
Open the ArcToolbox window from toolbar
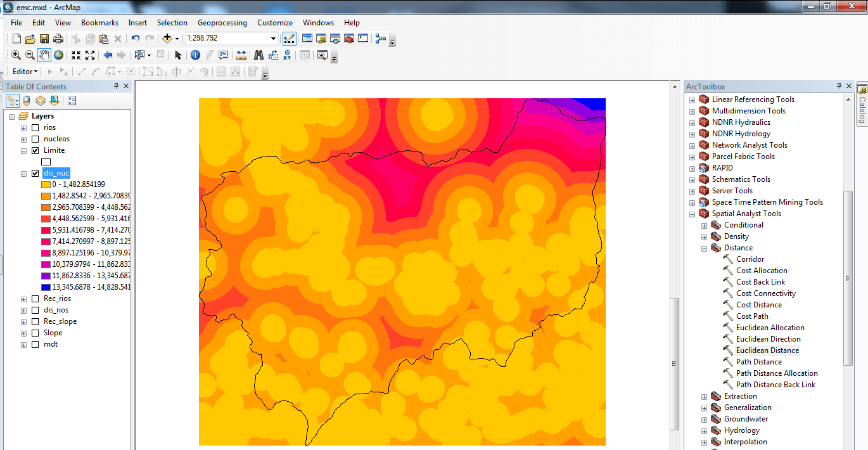pyautogui.click(x=349, y=39)
